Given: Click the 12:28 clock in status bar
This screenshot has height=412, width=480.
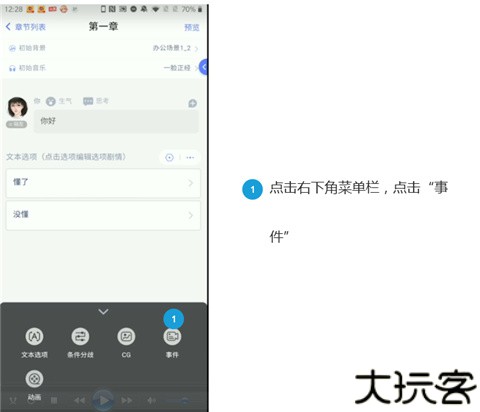Looking at the screenshot, I should point(13,9).
